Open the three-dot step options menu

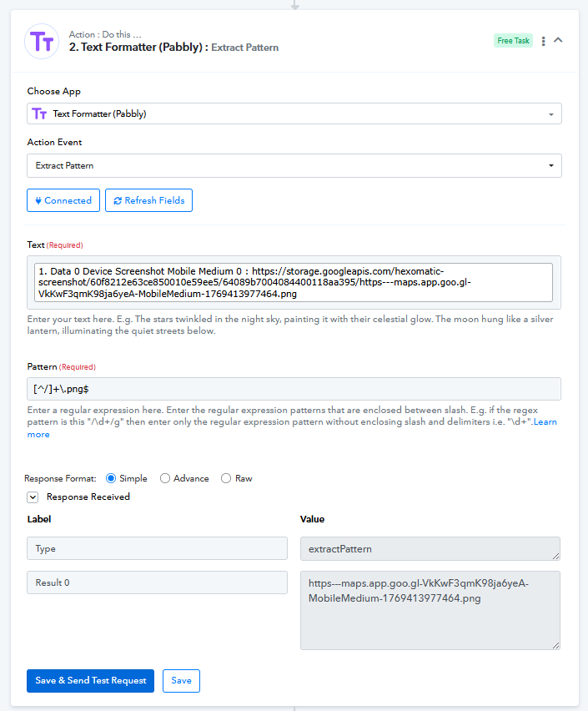[544, 41]
